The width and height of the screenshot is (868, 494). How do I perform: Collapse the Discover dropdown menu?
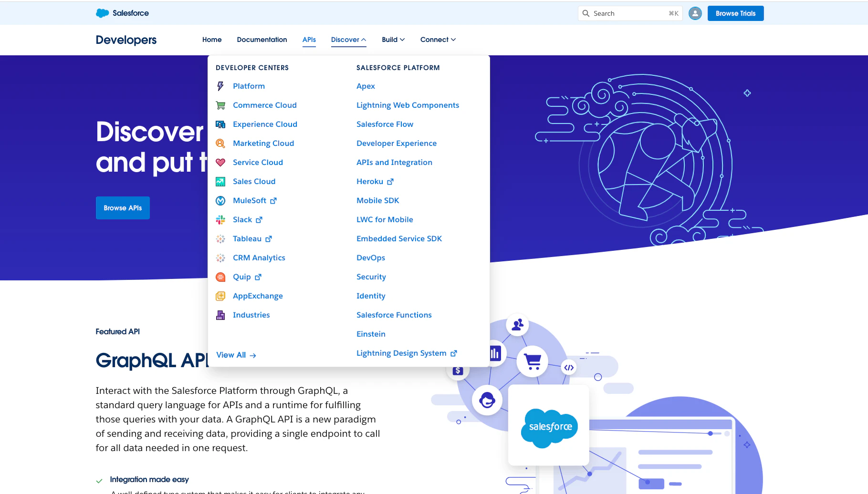pos(348,40)
